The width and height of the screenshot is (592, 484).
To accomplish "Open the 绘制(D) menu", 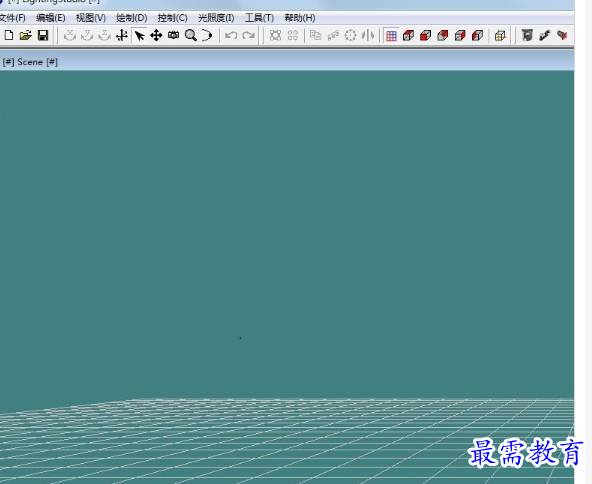I will 131,18.
